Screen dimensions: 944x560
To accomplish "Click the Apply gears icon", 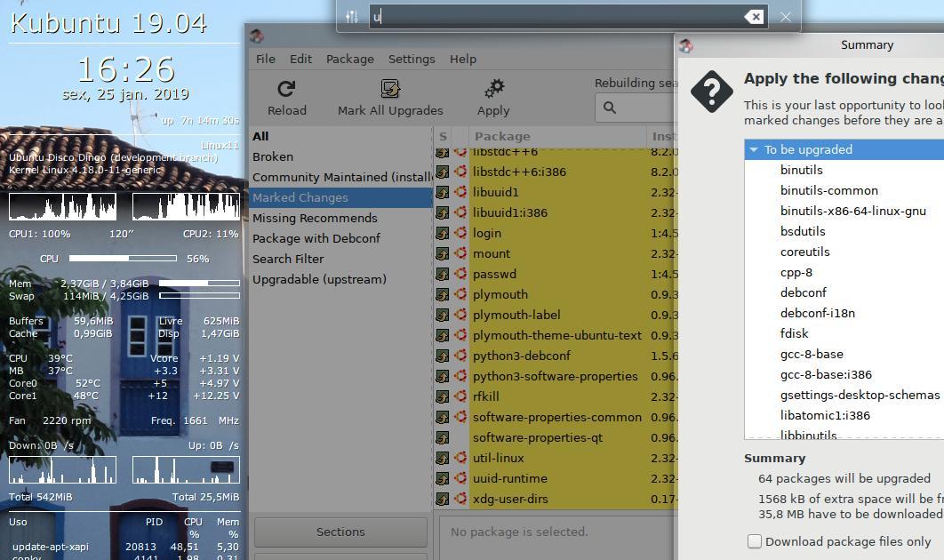I will coord(493,89).
